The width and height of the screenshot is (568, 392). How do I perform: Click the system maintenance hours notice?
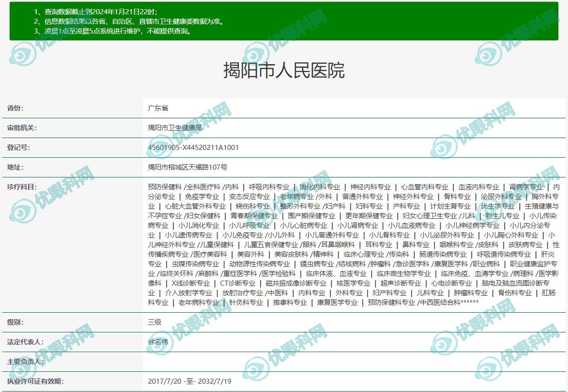tap(112, 31)
